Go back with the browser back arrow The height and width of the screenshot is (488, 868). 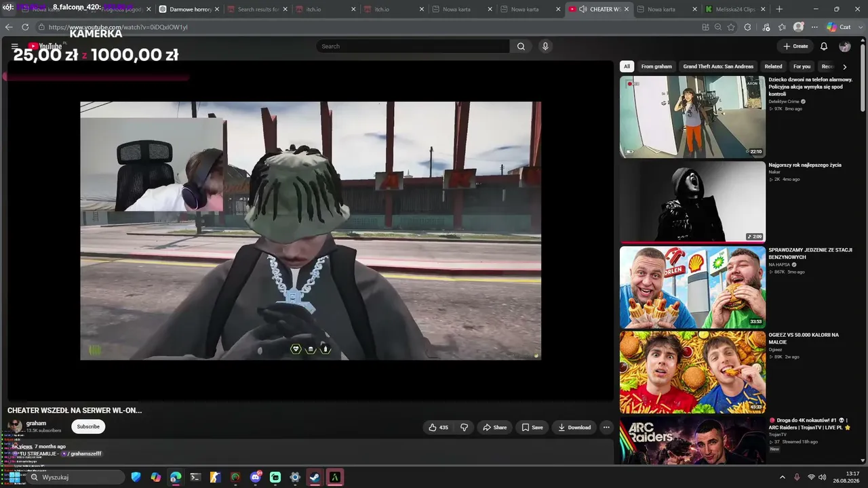point(9,27)
